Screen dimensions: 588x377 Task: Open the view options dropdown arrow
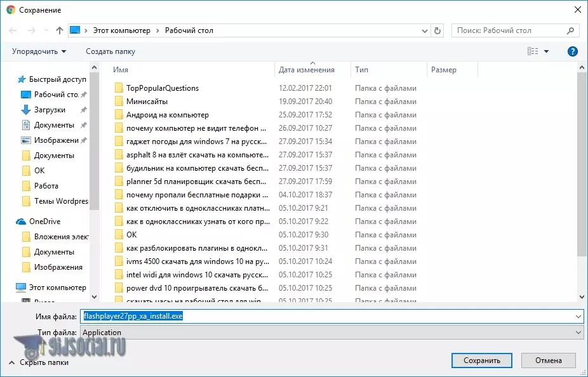click(x=546, y=51)
